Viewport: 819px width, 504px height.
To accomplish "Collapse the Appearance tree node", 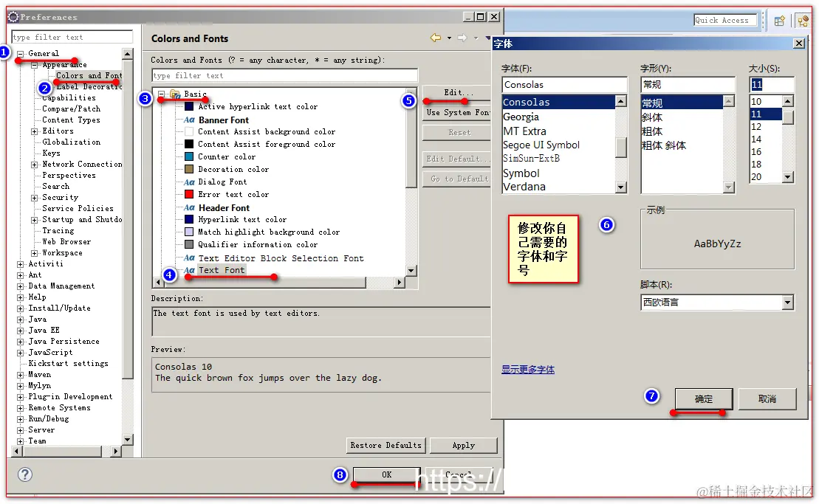I will point(35,65).
